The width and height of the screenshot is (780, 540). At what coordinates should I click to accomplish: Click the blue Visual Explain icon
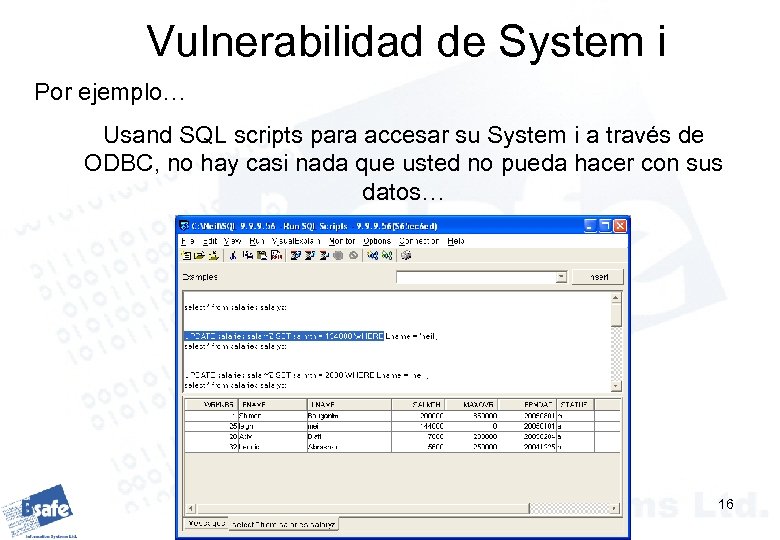(373, 256)
